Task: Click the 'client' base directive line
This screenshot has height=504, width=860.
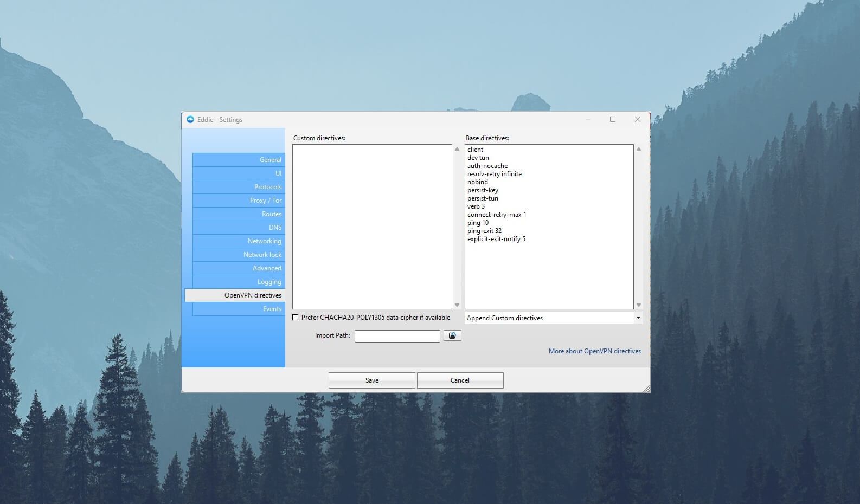Action: point(476,150)
